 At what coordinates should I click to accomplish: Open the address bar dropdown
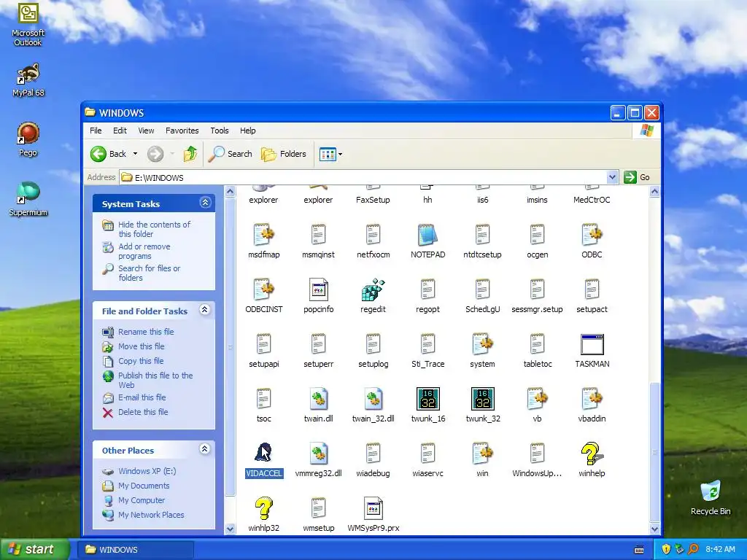click(613, 177)
